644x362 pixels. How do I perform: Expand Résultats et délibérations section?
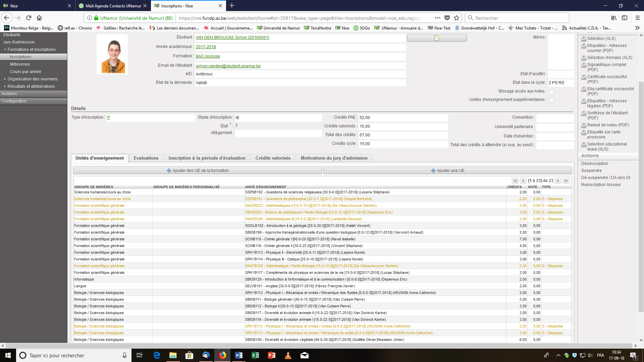(31, 86)
